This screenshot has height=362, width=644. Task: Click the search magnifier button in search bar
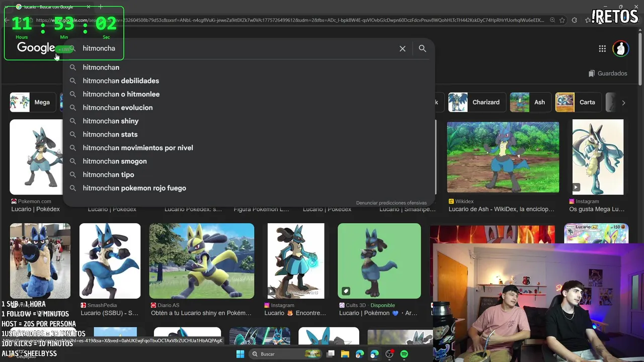422,48
